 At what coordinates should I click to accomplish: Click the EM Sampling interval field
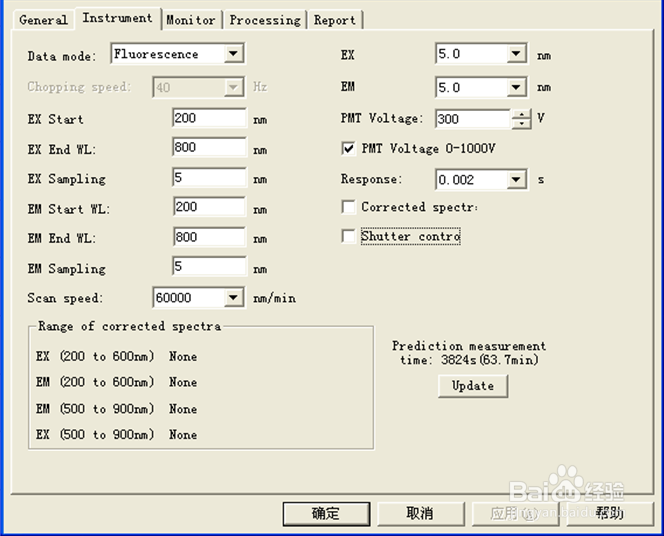coord(210,266)
